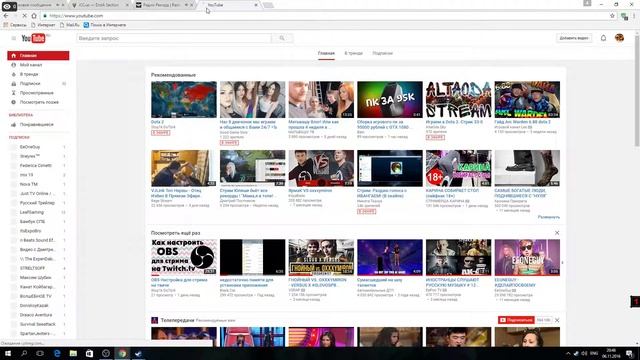Screen dimensions: 640x360
Task: Click the browser address bar
Action: pos(325,16)
